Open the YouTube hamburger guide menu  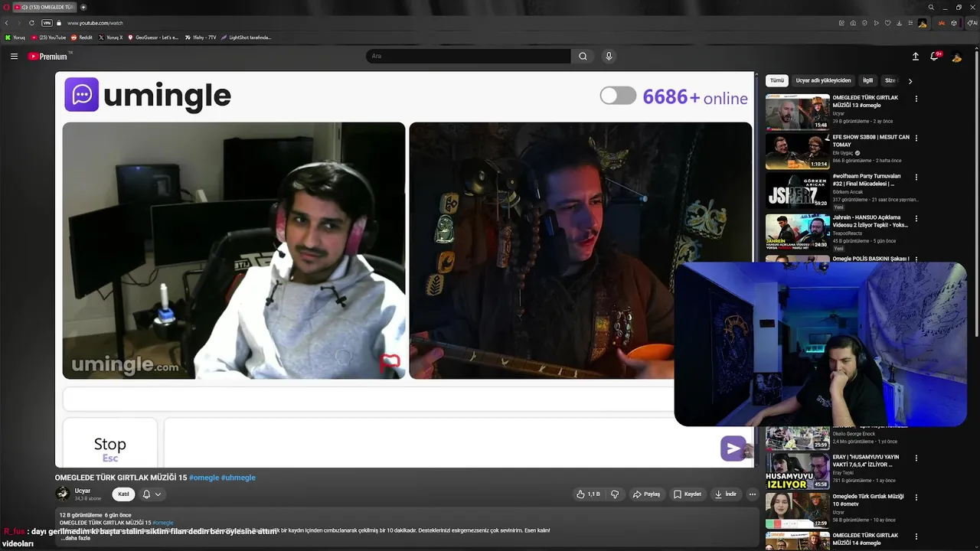[14, 56]
